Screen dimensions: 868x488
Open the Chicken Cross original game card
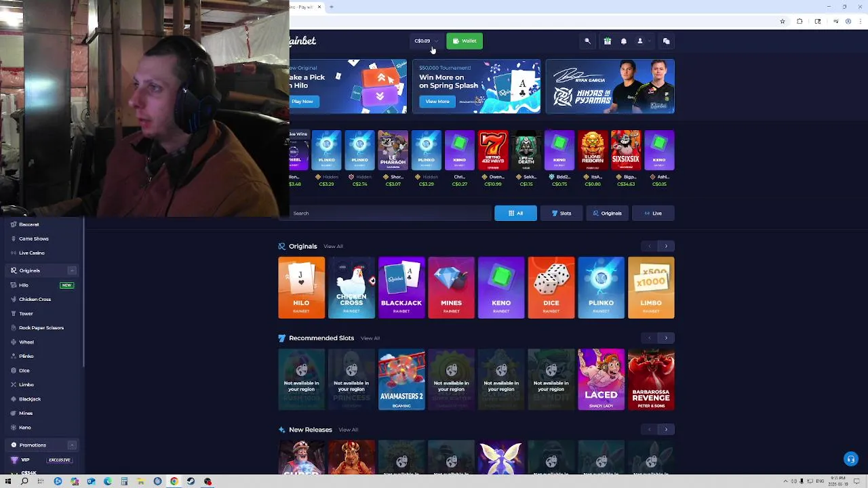(x=351, y=287)
